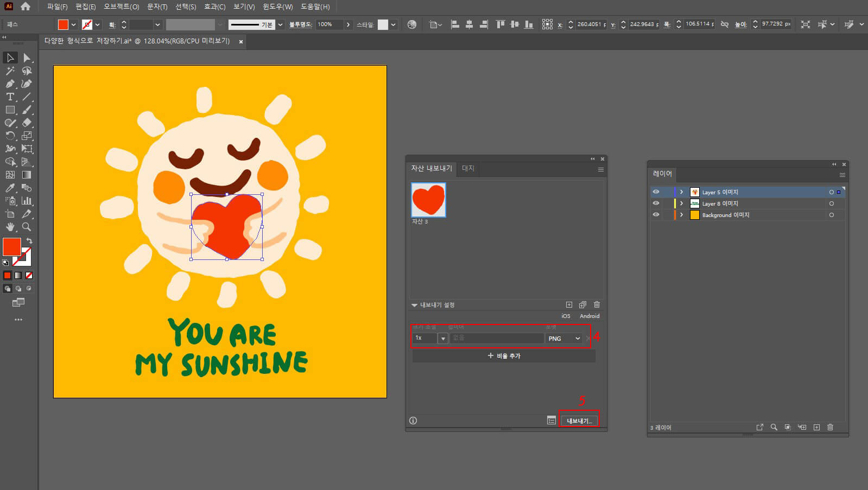Viewport: 868px width, 490px height.
Task: Collapse the 내보내기 설정 section
Action: click(415, 305)
